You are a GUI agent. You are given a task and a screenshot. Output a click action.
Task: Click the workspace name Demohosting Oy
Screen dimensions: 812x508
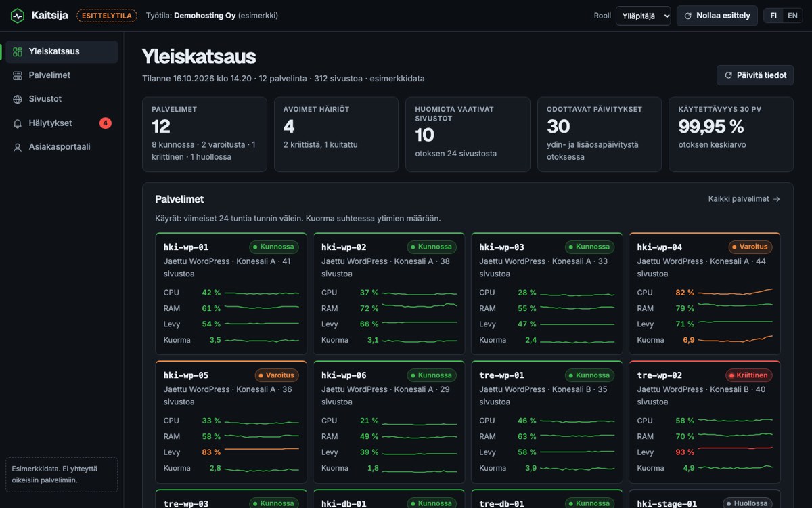[x=205, y=16]
